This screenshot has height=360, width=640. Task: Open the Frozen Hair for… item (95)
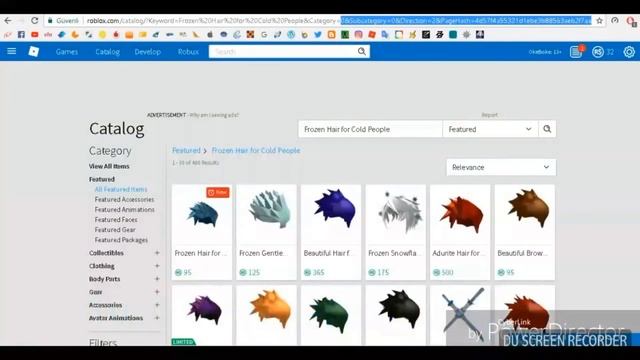[202, 232]
